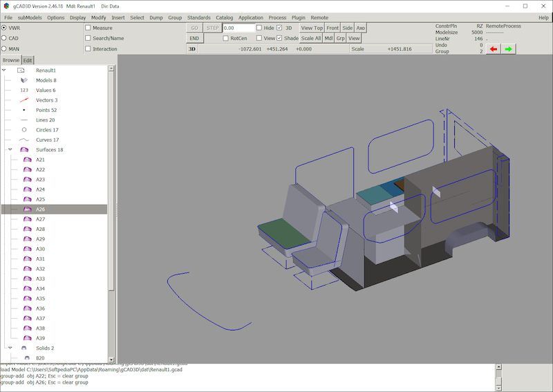Switch to the Edit tab
Screen dimensions: 553x392
[28, 60]
